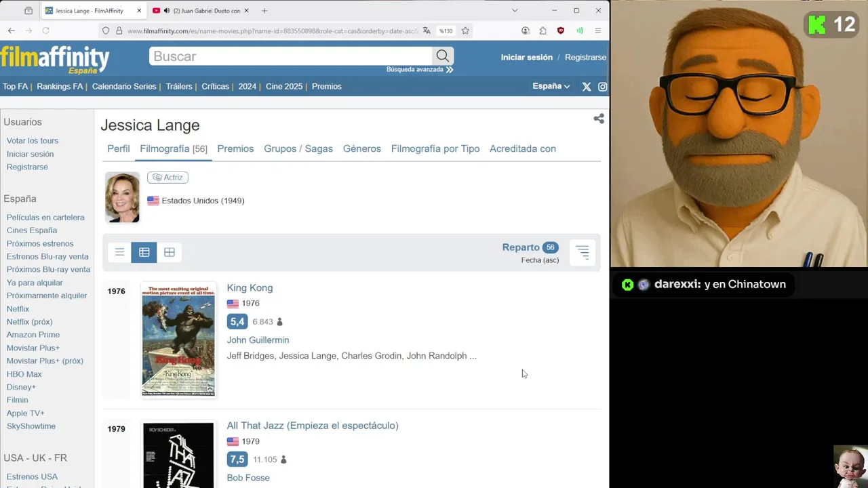Open Votar los tours sidebar link

pos(33,141)
